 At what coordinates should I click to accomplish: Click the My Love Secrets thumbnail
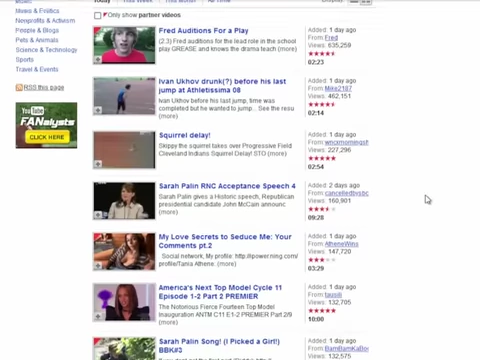(x=124, y=252)
